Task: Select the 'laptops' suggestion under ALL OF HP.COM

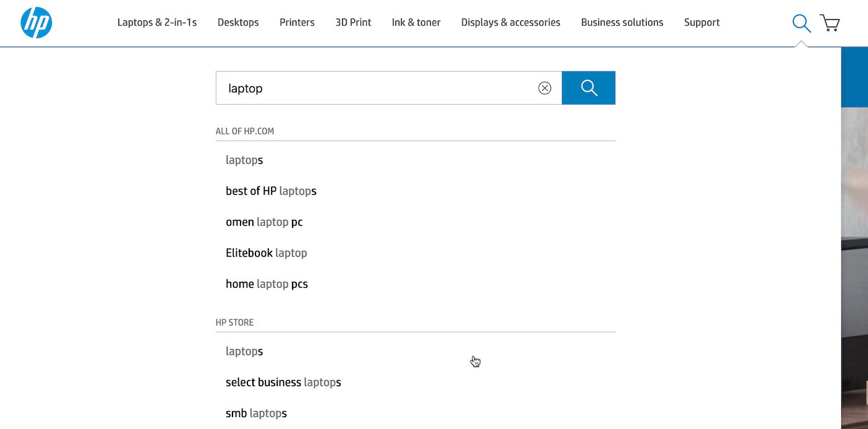Action: [244, 160]
